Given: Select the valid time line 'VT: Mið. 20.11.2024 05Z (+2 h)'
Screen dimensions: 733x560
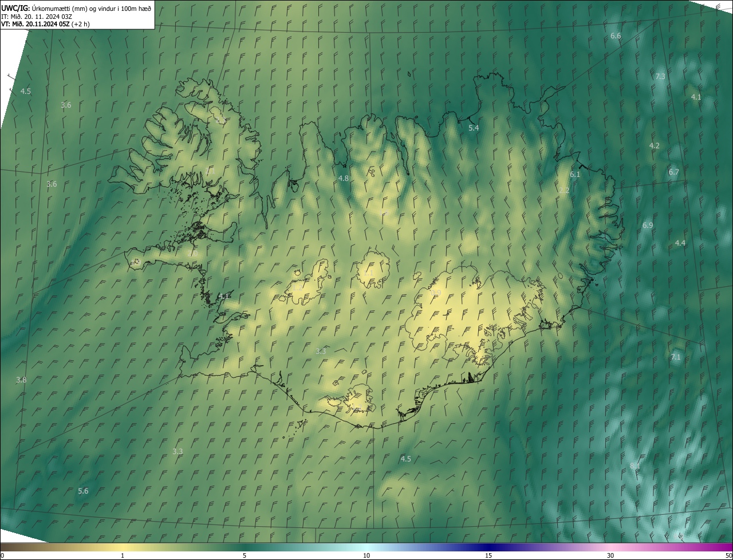Looking at the screenshot, I should (45, 24).
